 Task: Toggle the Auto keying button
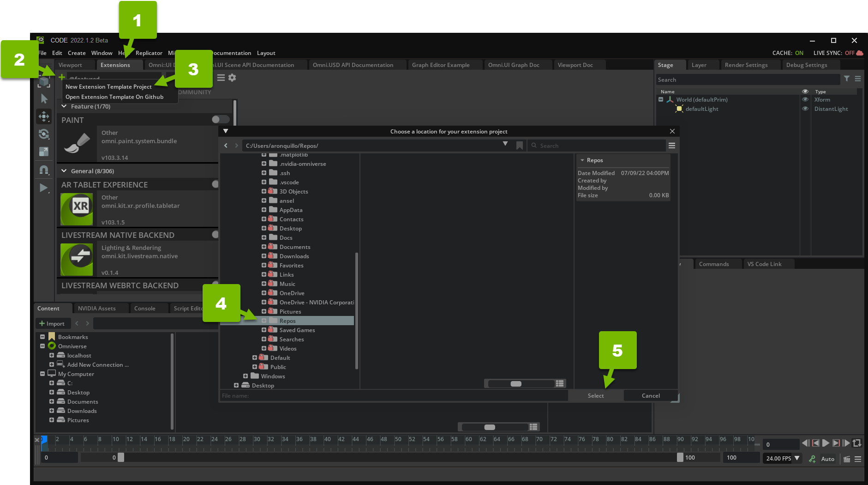click(828, 459)
